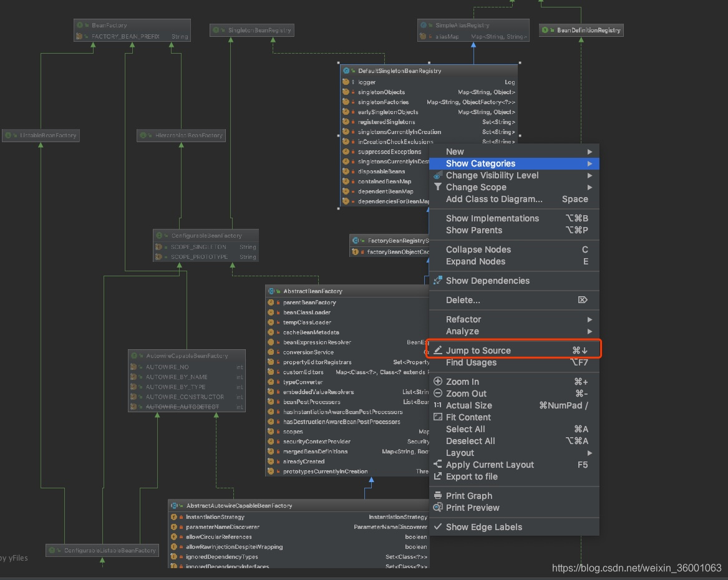Click the Zoom Out minus icon

pyautogui.click(x=437, y=393)
